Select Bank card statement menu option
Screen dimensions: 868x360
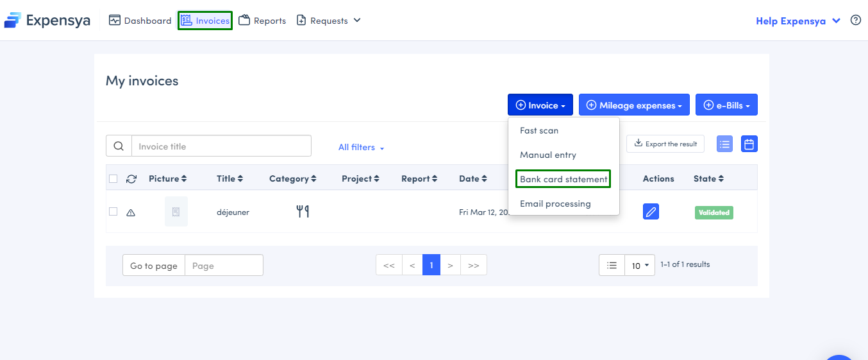click(563, 179)
